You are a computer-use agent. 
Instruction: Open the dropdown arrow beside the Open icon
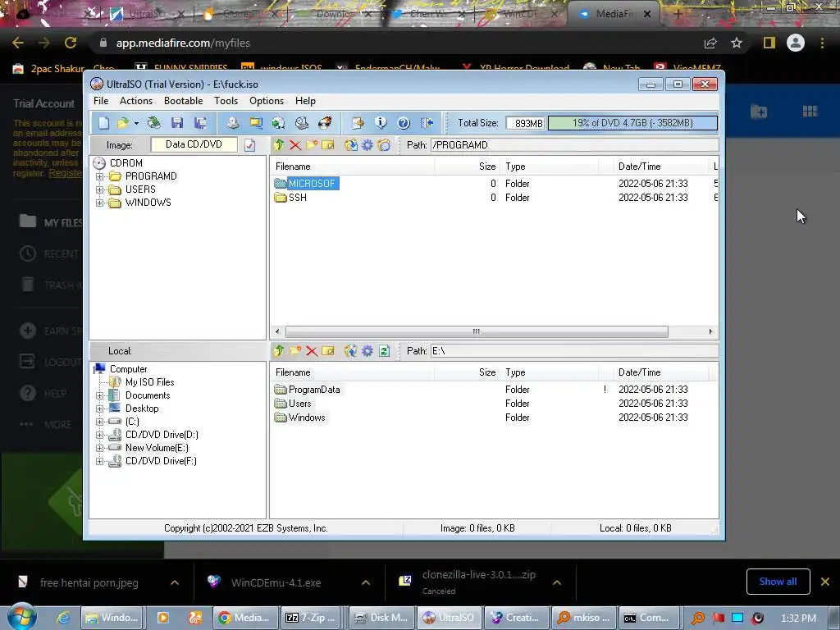point(137,124)
